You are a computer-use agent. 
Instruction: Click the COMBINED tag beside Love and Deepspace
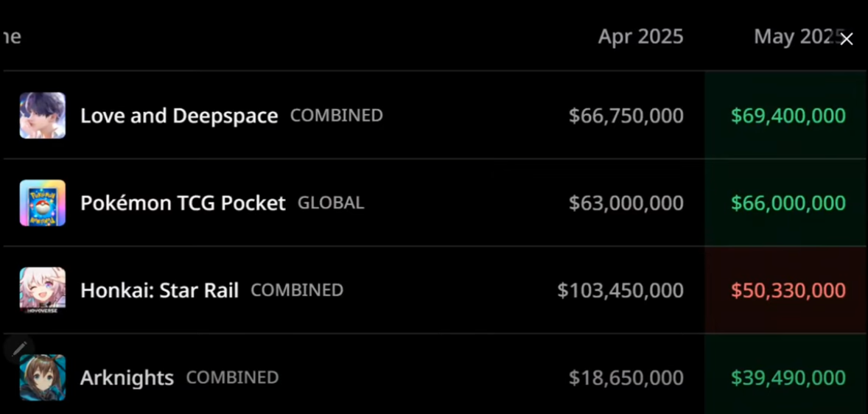coord(336,116)
